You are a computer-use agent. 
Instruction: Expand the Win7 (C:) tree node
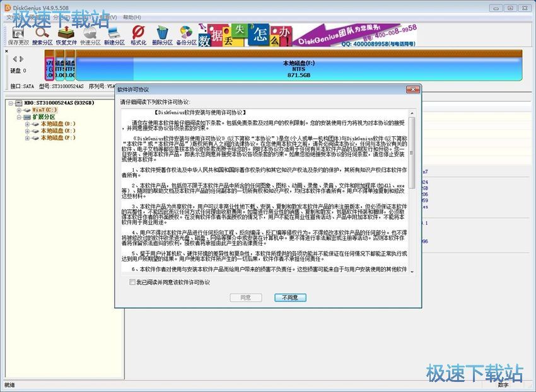pos(19,110)
